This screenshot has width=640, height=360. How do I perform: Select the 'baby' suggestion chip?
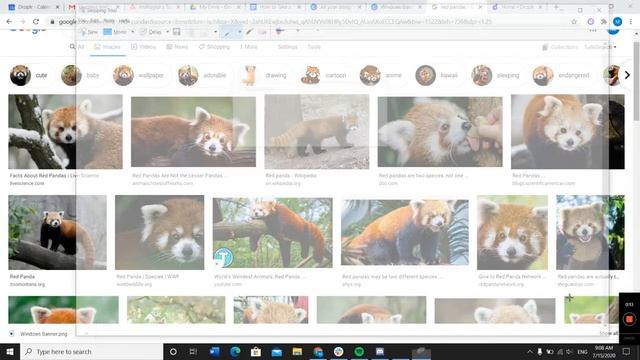[x=81, y=75]
